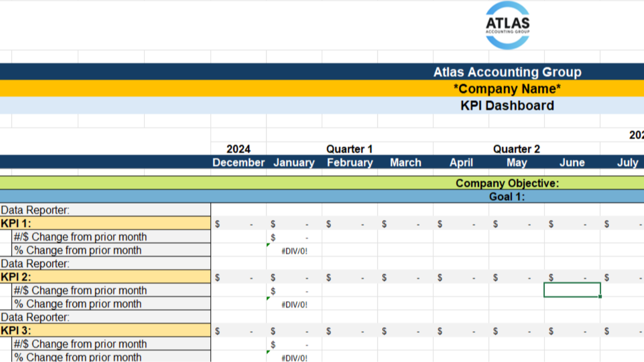Select KPI 3 December value cell

point(238,331)
